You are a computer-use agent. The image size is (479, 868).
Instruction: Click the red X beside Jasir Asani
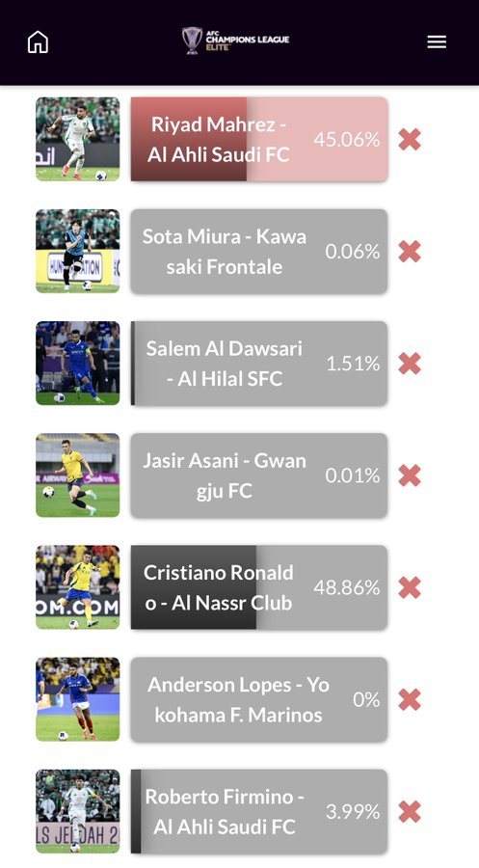coord(410,475)
